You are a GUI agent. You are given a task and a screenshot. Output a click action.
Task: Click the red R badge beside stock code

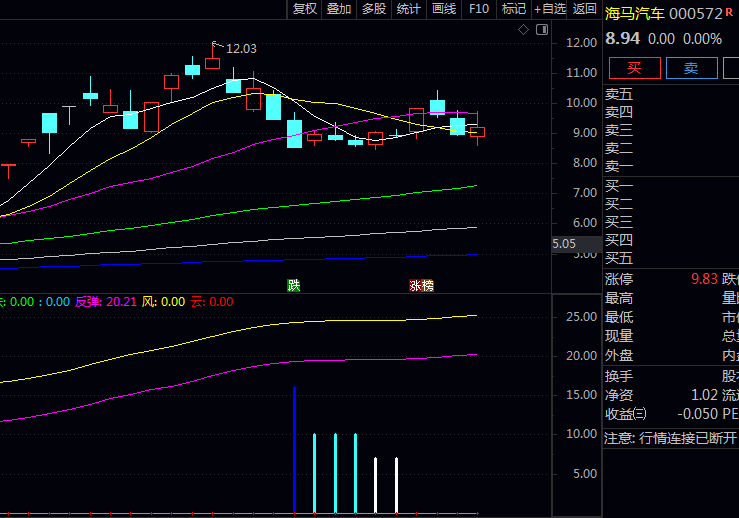click(729, 12)
